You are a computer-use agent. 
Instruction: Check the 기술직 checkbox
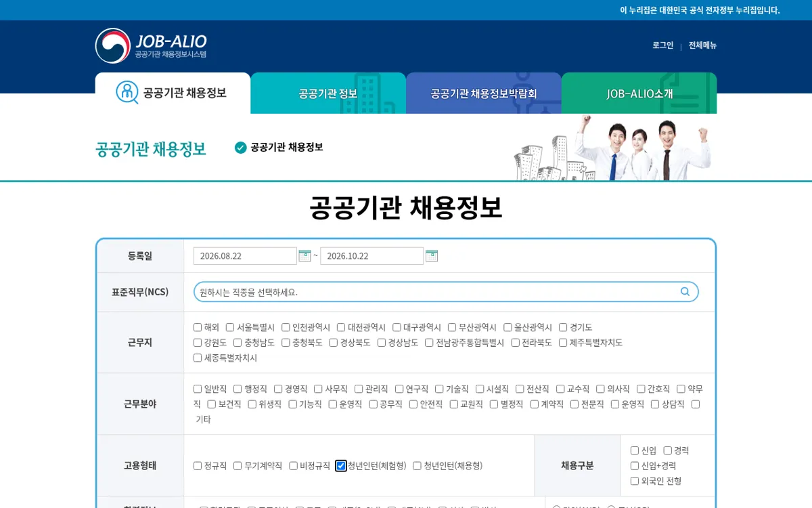coord(439,389)
